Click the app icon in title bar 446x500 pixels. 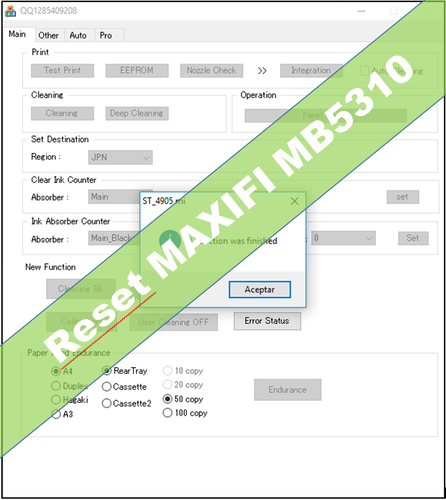[10, 11]
